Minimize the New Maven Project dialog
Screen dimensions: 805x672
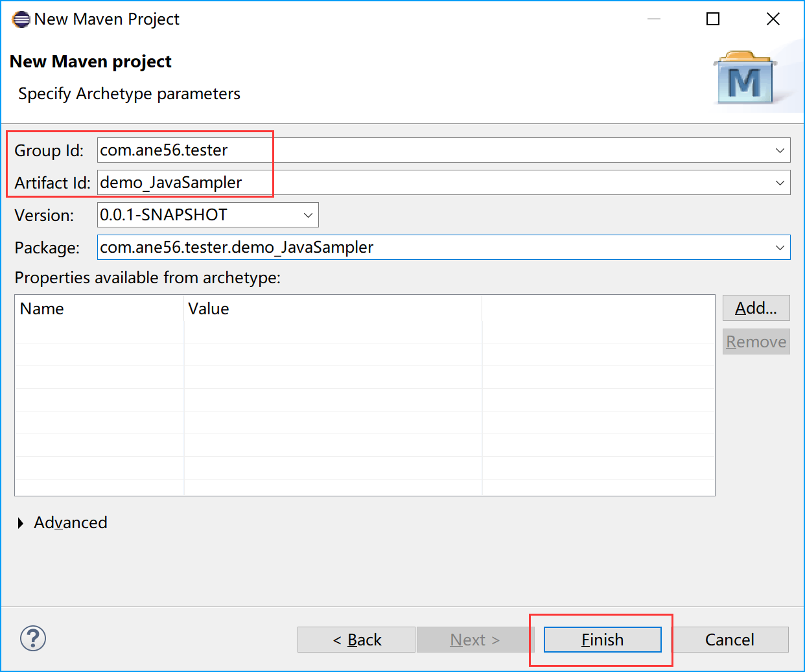click(654, 19)
